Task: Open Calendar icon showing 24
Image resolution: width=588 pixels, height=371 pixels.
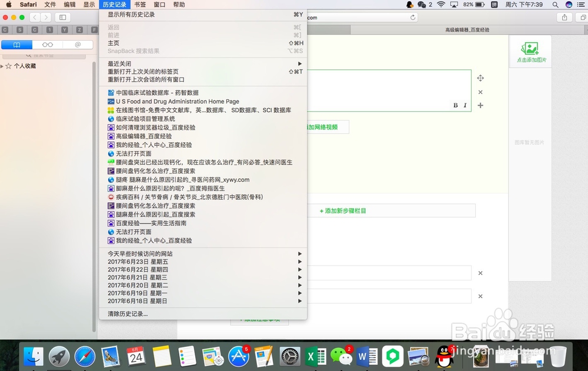Action: 136,356
